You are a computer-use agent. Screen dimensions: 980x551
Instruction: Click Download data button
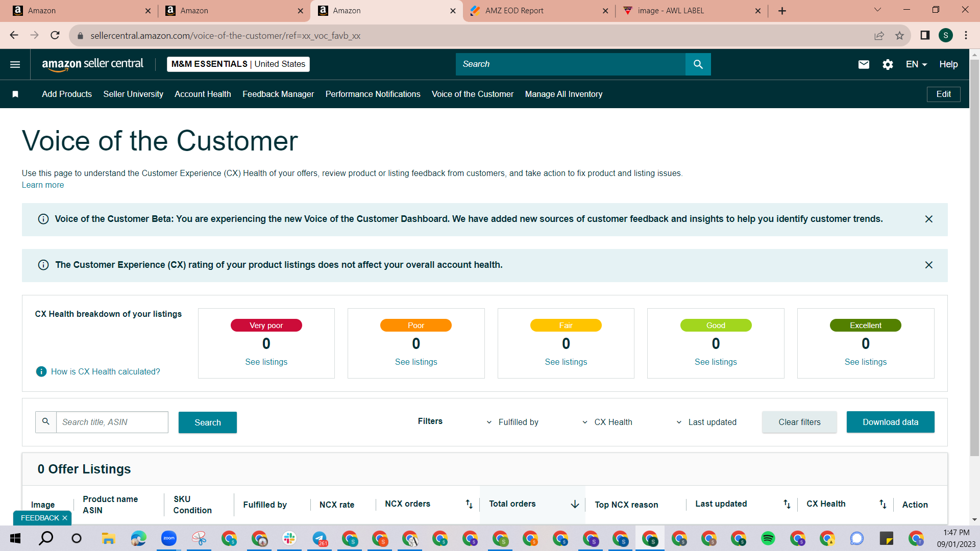(890, 422)
